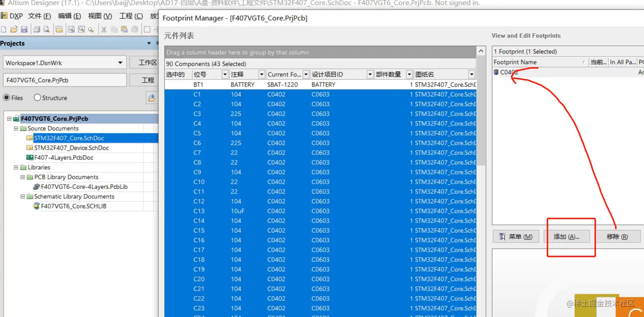Open the Current Footprint column filter dropdown
644x317 pixels.
(x=305, y=74)
